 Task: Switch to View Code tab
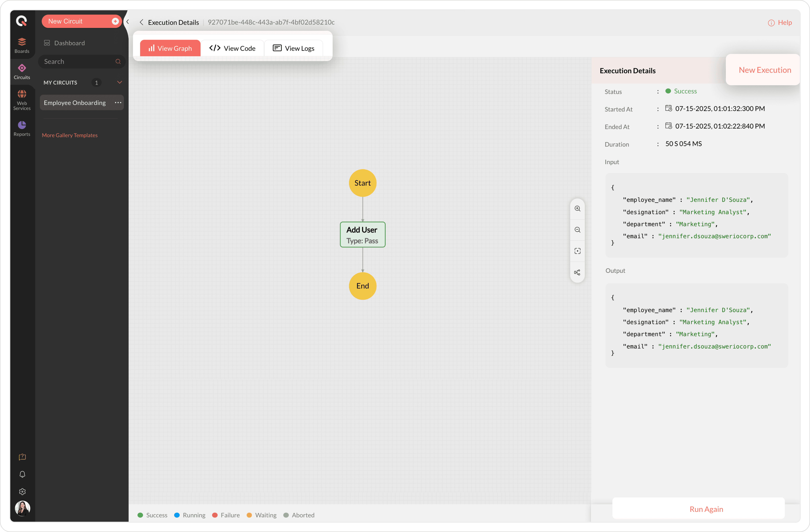click(x=232, y=48)
